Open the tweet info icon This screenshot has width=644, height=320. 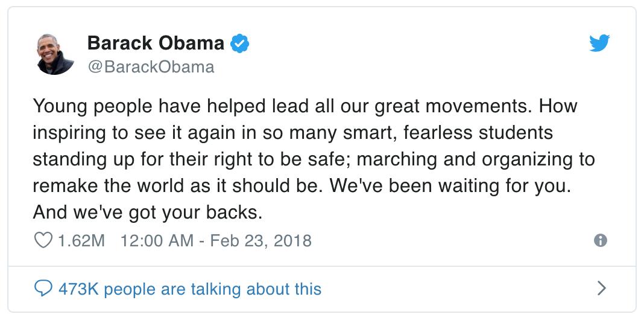point(600,241)
